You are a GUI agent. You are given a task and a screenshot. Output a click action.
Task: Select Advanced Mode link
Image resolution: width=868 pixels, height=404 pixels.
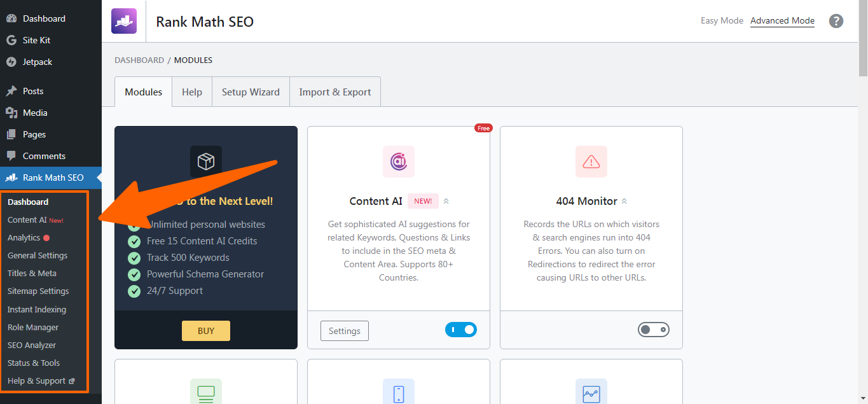coord(782,21)
